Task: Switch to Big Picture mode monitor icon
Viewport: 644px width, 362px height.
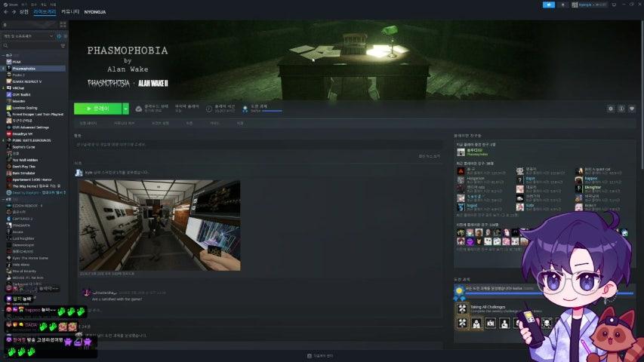Action: (x=614, y=5)
